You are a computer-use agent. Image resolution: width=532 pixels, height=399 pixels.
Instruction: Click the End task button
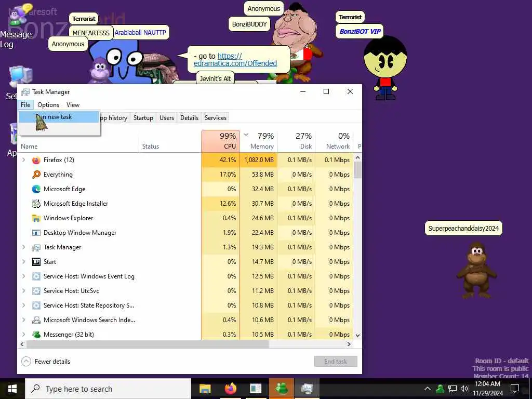(x=336, y=362)
